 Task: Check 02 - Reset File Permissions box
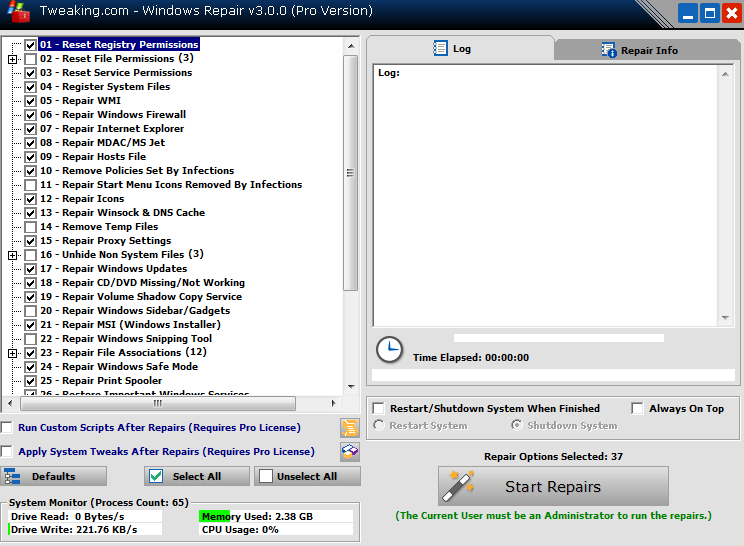click(30, 59)
